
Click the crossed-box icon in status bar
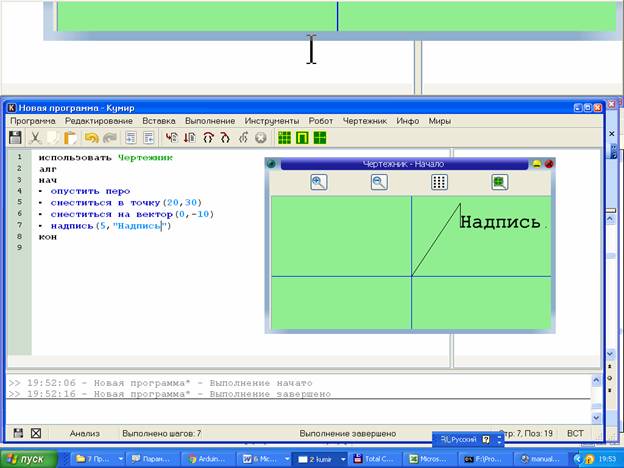(x=36, y=433)
